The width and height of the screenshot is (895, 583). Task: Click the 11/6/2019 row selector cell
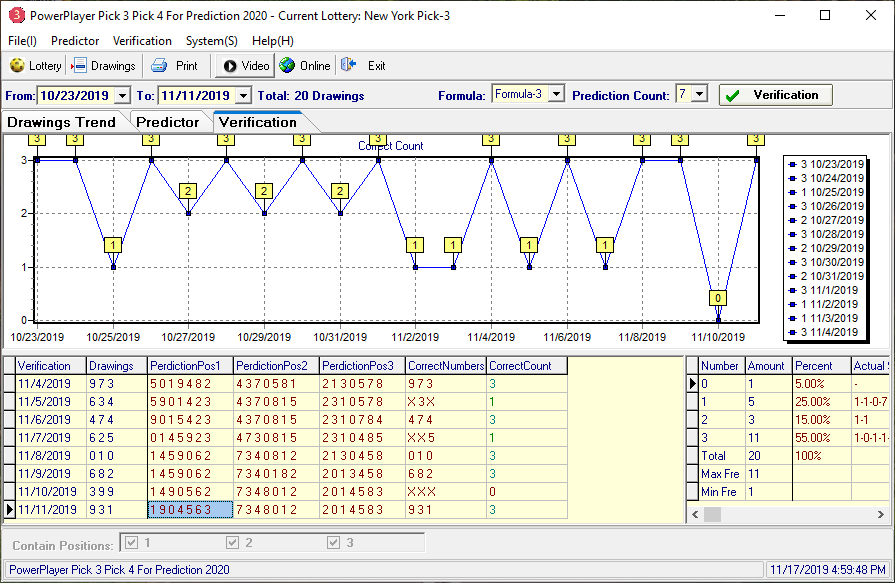[x=9, y=420]
